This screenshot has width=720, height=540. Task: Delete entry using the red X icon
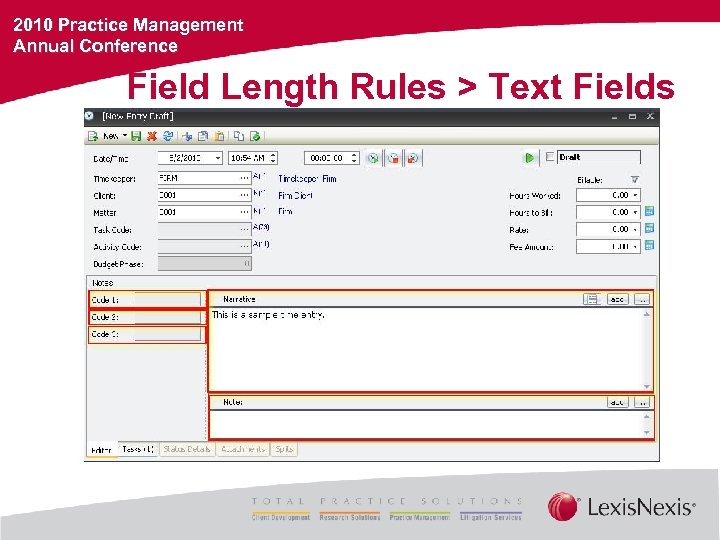click(152, 136)
